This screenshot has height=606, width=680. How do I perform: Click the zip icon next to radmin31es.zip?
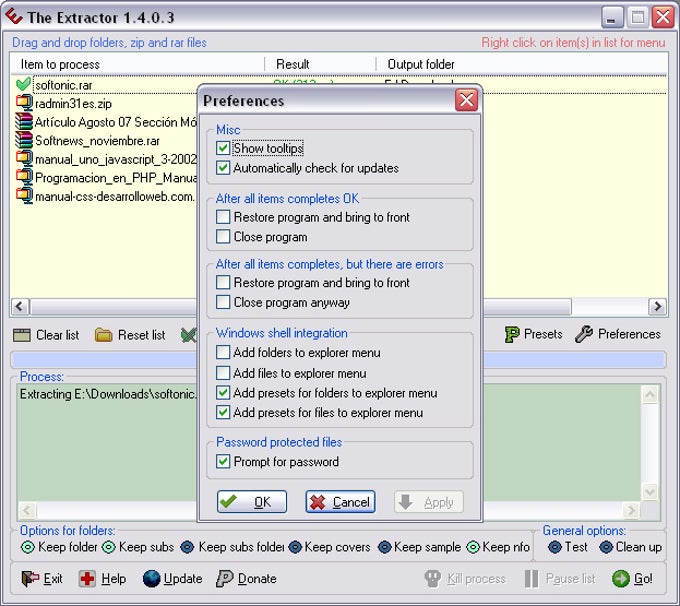point(24,103)
